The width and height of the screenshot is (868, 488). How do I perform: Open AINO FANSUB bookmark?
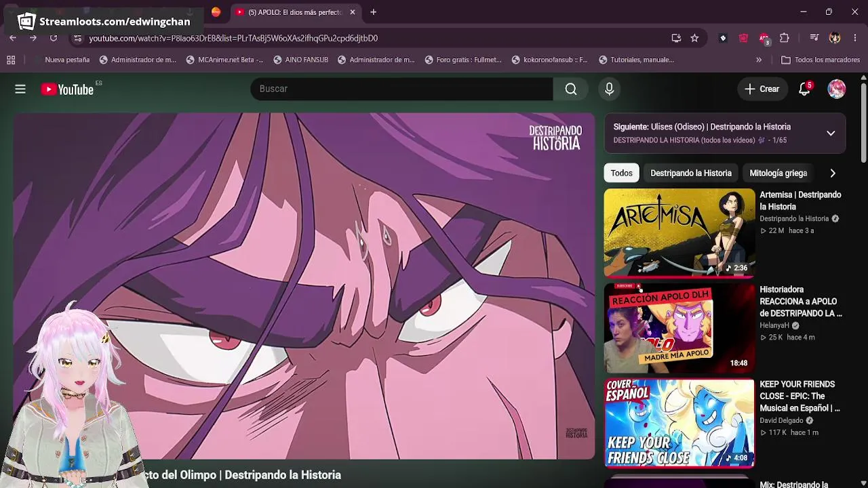[x=300, y=60]
